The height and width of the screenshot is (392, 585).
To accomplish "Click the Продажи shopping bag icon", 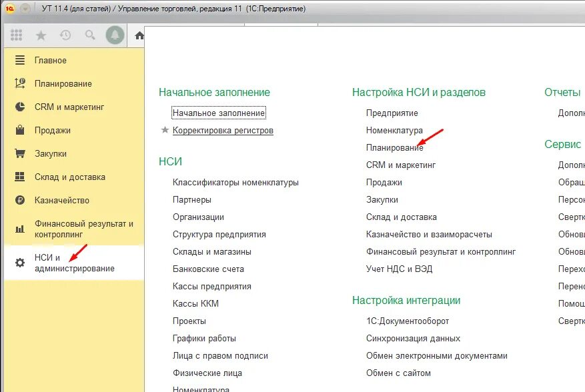I will pyautogui.click(x=20, y=130).
